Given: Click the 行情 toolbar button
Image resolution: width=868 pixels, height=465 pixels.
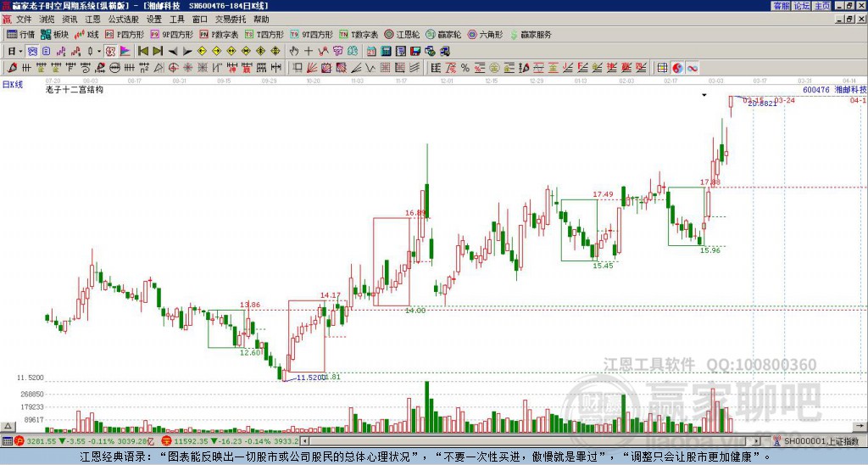Looking at the screenshot, I should click(21, 34).
